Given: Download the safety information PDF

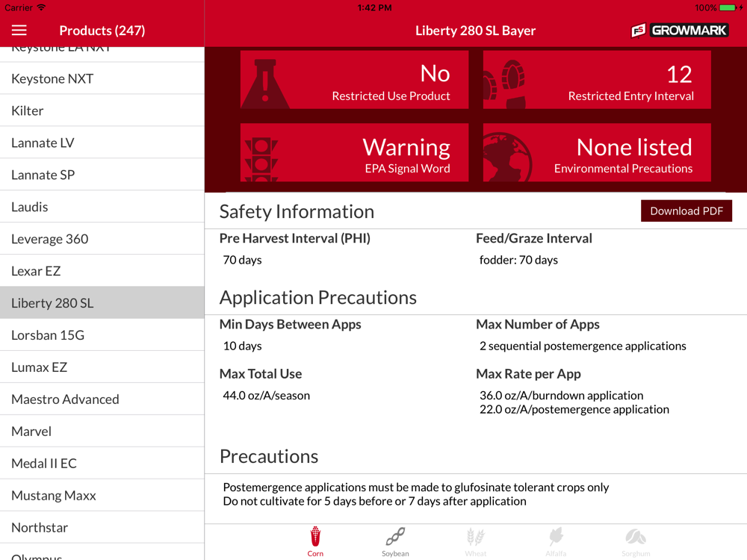Looking at the screenshot, I should pyautogui.click(x=686, y=211).
